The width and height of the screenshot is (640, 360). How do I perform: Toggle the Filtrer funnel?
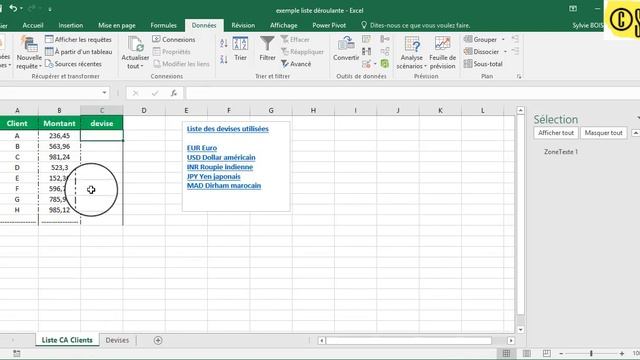click(267, 49)
